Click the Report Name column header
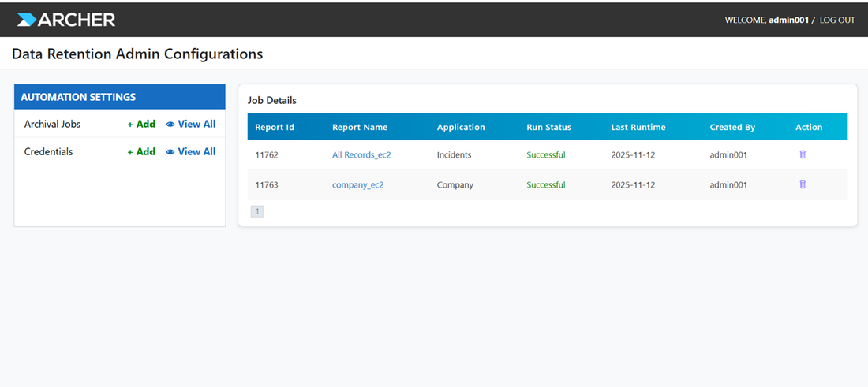Viewport: 868px width, 387px height. [x=360, y=127]
